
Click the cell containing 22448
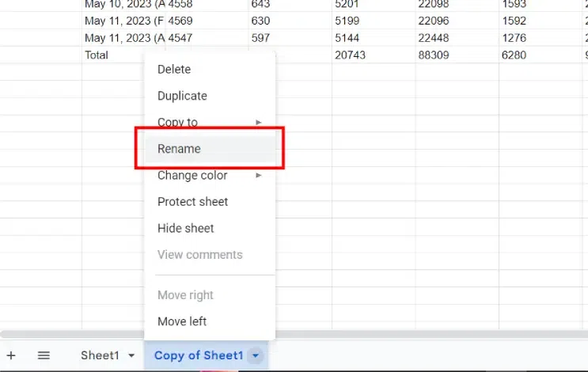coord(434,37)
